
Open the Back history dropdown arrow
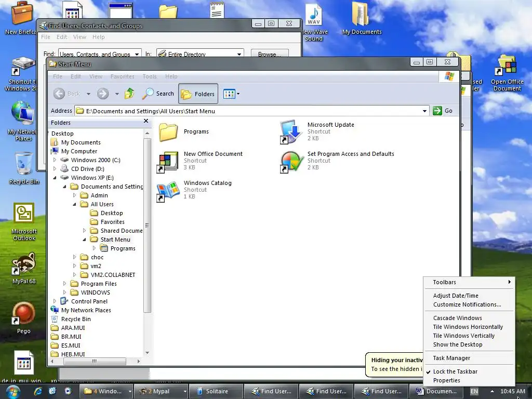tap(88, 94)
